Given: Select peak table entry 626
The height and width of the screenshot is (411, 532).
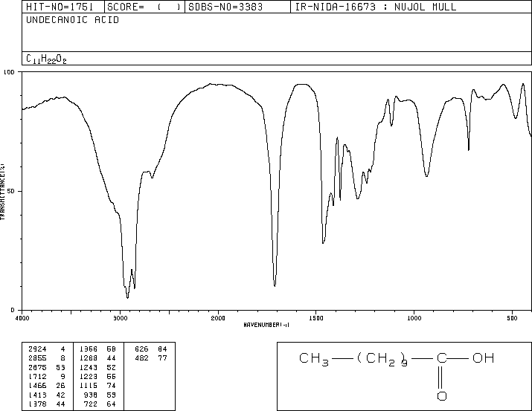Looking at the screenshot, I should click(x=142, y=349).
